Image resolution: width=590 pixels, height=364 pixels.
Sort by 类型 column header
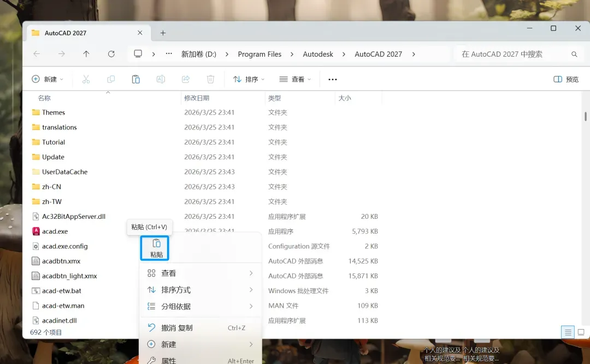click(275, 98)
